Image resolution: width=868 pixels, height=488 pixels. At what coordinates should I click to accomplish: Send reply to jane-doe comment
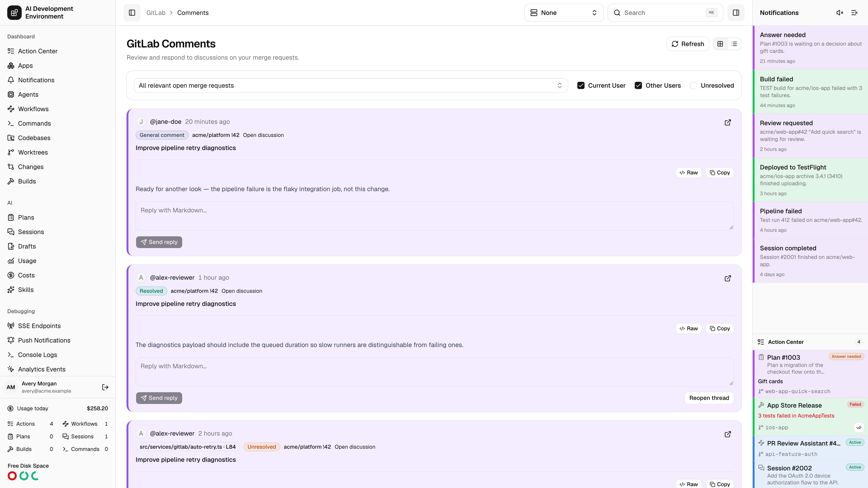(x=159, y=242)
